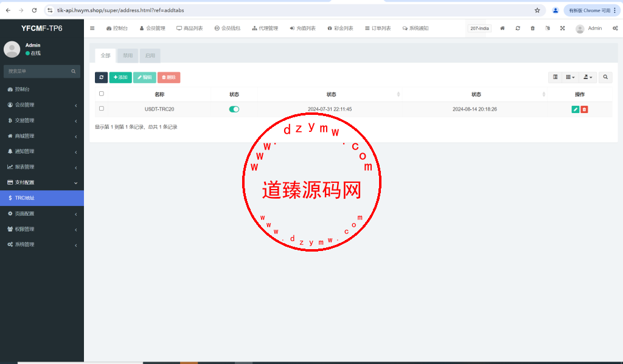This screenshot has width=623, height=364.
Task: Toggle card view icon in table toolbar
Action: click(555, 77)
